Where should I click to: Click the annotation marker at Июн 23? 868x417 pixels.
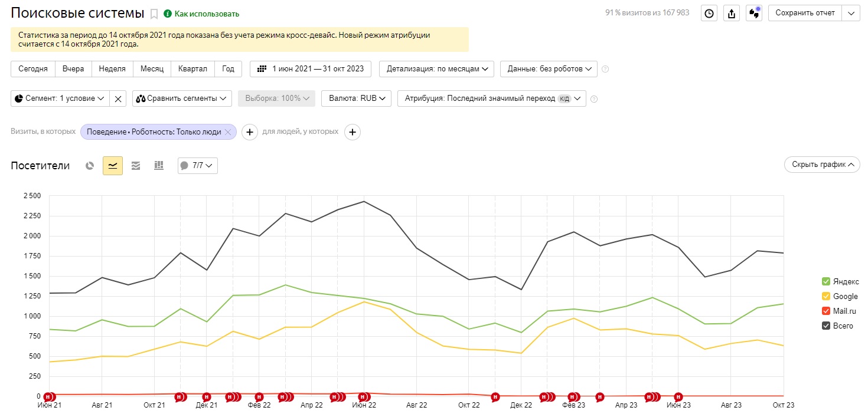[x=678, y=397]
